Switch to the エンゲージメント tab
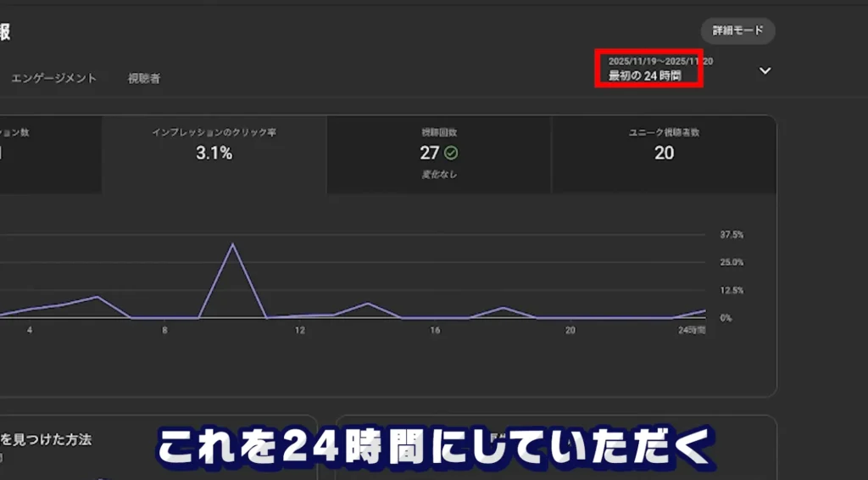 click(53, 78)
